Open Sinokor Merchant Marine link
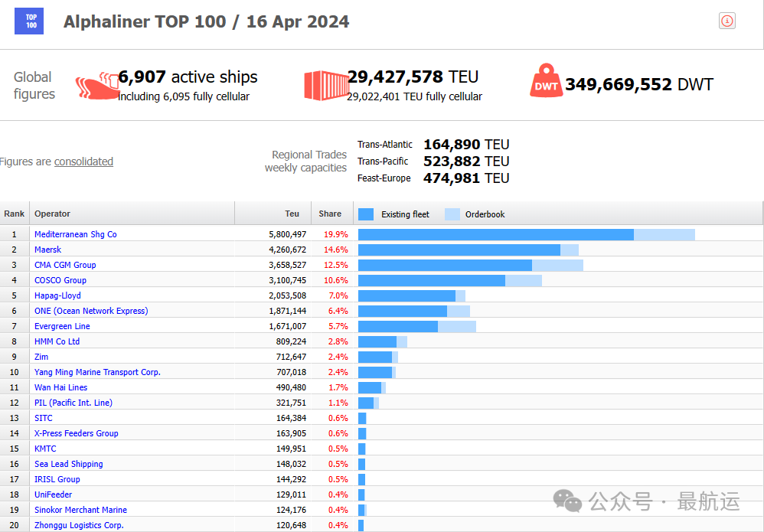The height and width of the screenshot is (532, 764). coord(80,510)
